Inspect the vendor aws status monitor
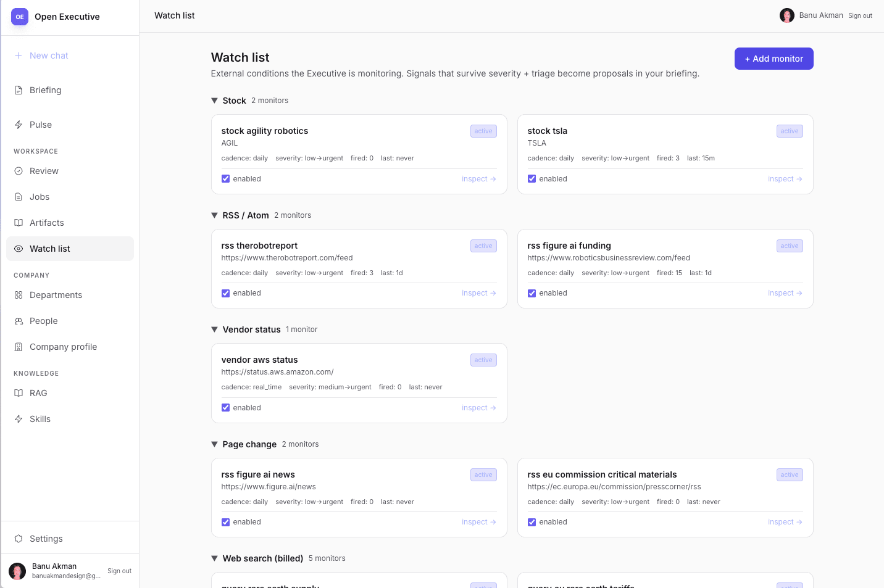The image size is (884, 588). (x=479, y=408)
